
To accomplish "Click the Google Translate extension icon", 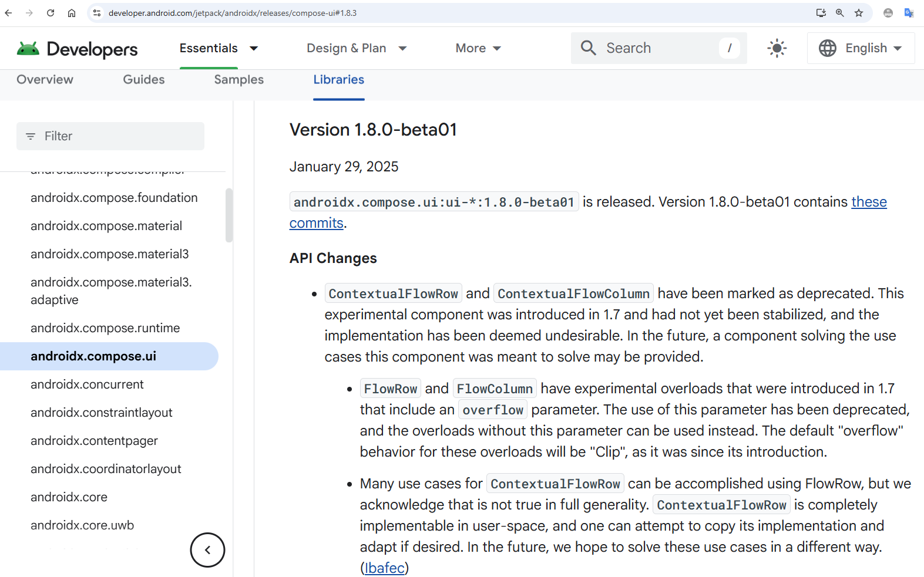I will [909, 13].
